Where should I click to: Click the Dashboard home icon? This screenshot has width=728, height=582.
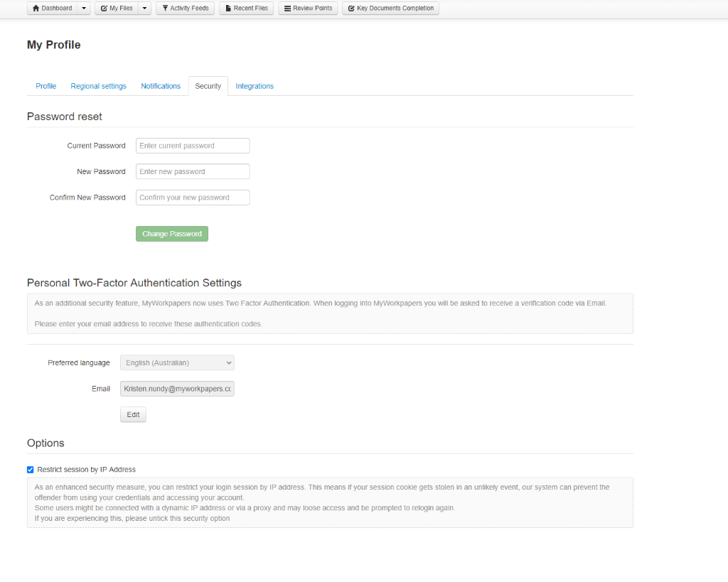[x=36, y=9]
